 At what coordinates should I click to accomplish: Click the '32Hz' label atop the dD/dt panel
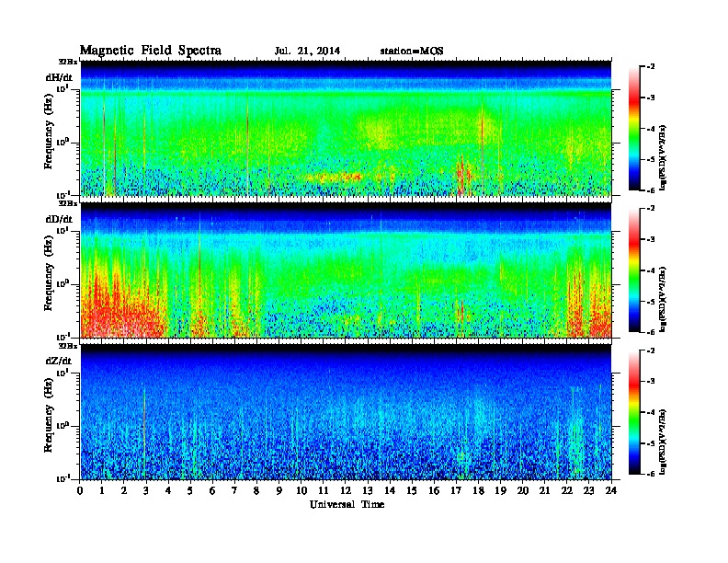tap(67, 203)
